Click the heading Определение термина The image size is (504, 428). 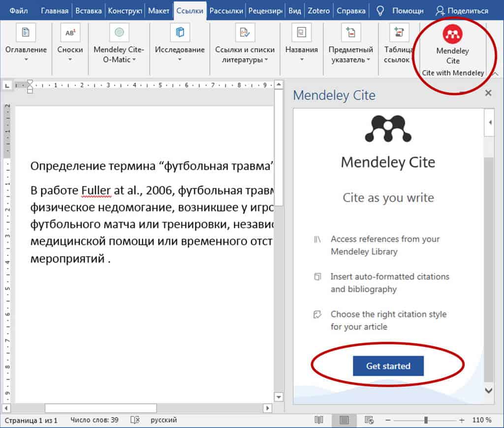(x=93, y=166)
